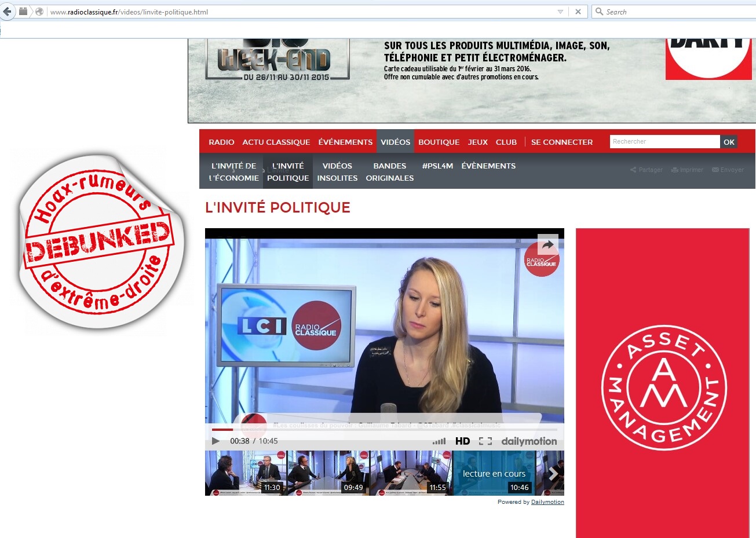Play the video with the play button
This screenshot has height=538, width=756.
coord(216,441)
